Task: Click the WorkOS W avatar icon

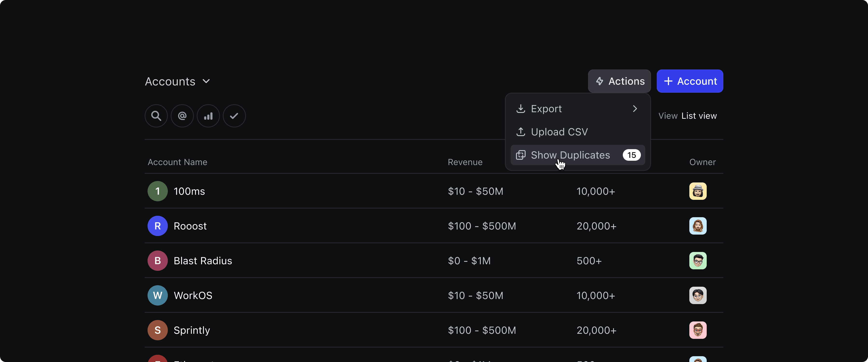Action: 157,296
